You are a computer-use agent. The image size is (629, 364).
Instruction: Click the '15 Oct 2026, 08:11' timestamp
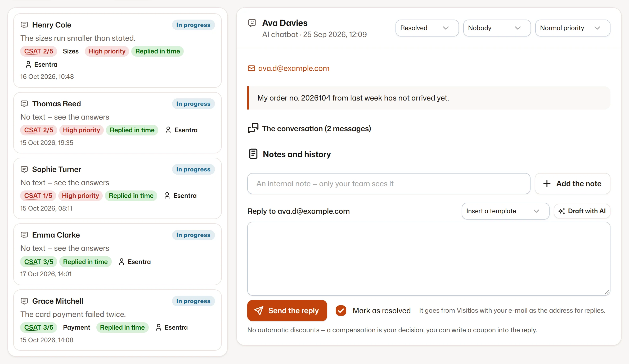(46, 208)
